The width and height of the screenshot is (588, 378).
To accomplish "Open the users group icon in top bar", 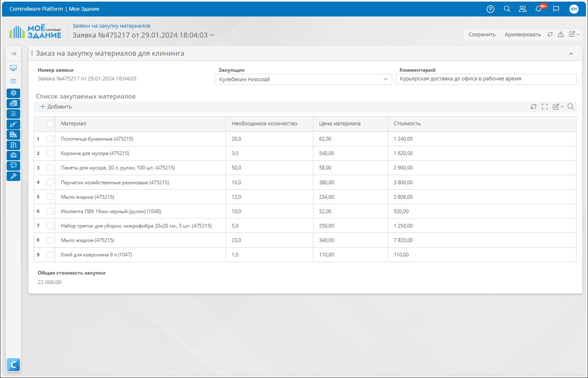I will (522, 9).
